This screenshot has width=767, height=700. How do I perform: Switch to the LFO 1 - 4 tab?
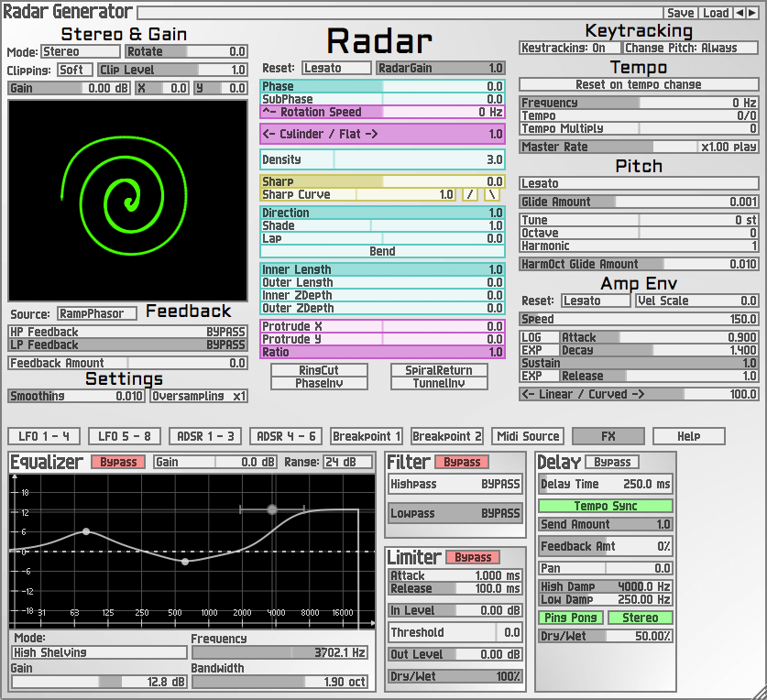[43, 436]
